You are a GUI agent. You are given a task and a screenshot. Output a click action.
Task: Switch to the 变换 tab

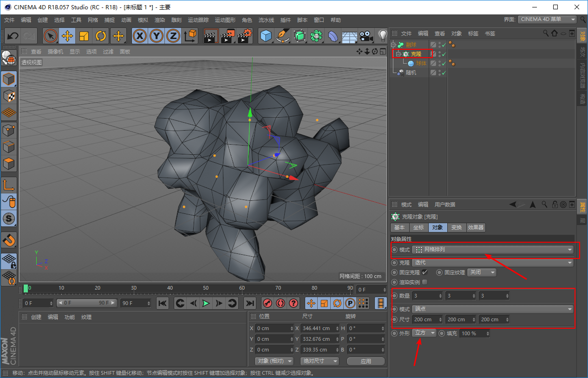pos(457,227)
